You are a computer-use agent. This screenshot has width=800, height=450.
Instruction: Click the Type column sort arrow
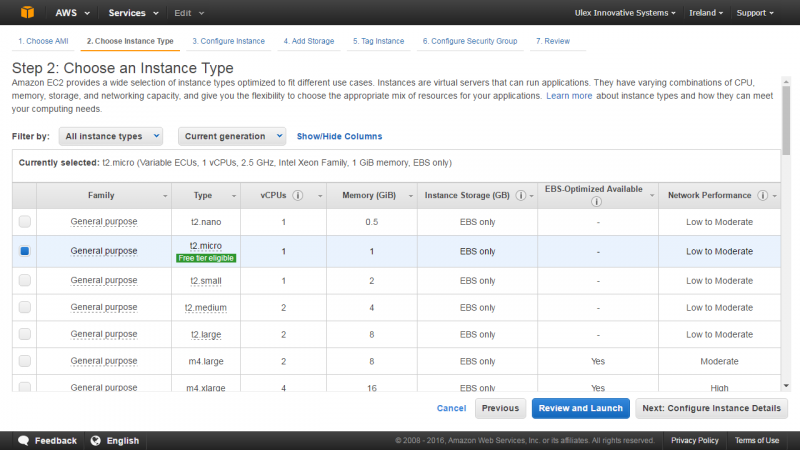[234, 196]
